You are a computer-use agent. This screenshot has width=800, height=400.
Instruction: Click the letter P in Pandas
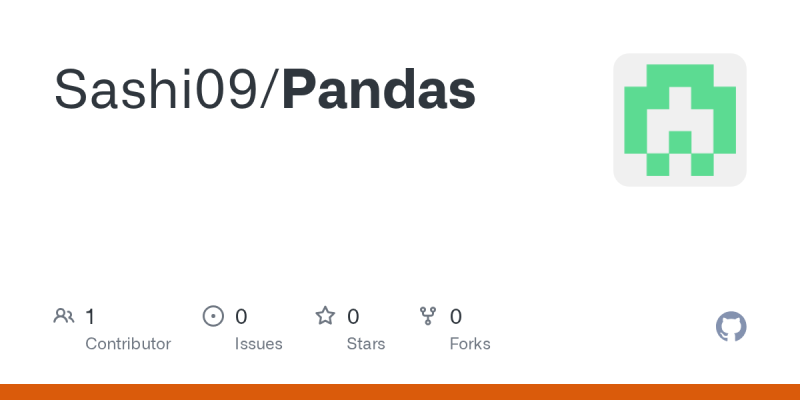(x=298, y=91)
